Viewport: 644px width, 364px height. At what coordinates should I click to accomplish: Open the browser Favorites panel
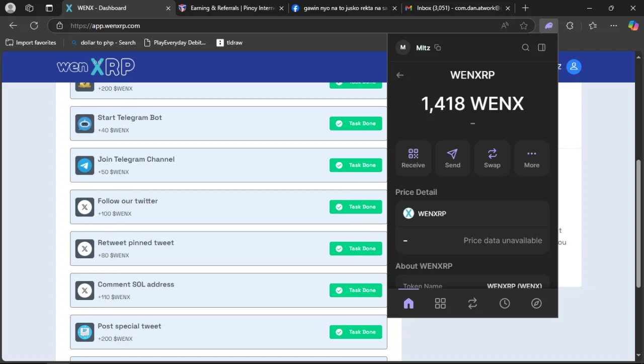pos(593,26)
